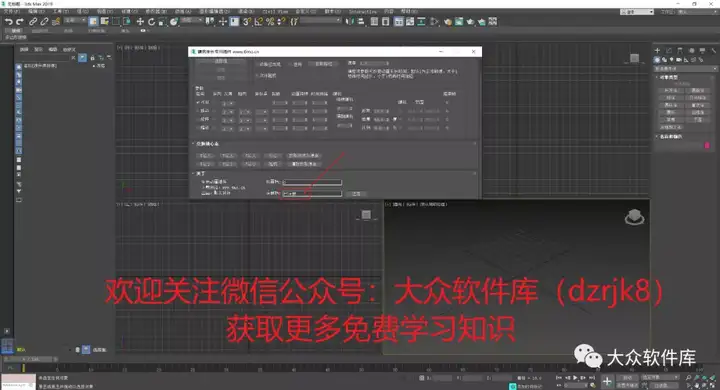Open the primitive type dropdown in the command panel

tap(685, 68)
